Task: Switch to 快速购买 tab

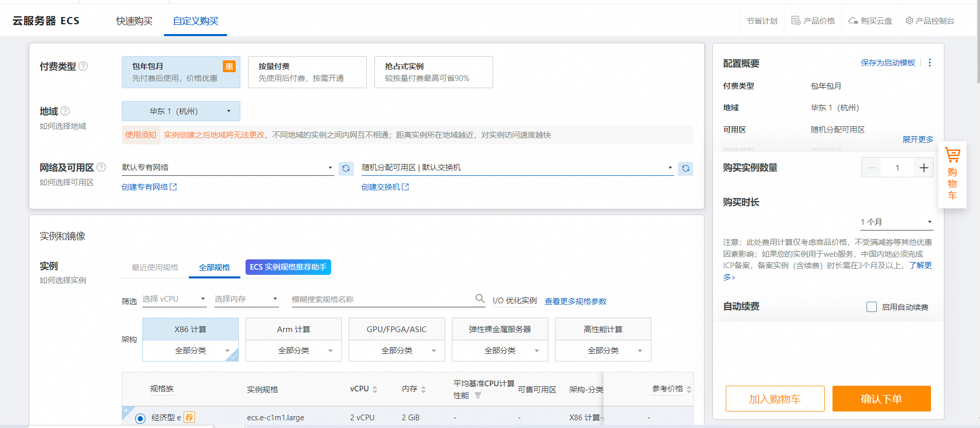Action: point(134,21)
